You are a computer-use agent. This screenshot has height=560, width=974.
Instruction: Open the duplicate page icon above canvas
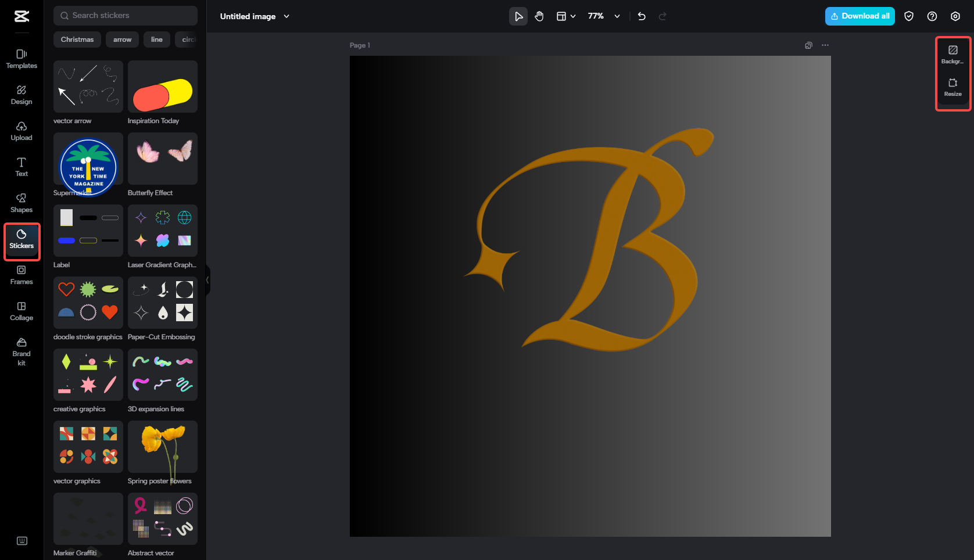pos(808,45)
